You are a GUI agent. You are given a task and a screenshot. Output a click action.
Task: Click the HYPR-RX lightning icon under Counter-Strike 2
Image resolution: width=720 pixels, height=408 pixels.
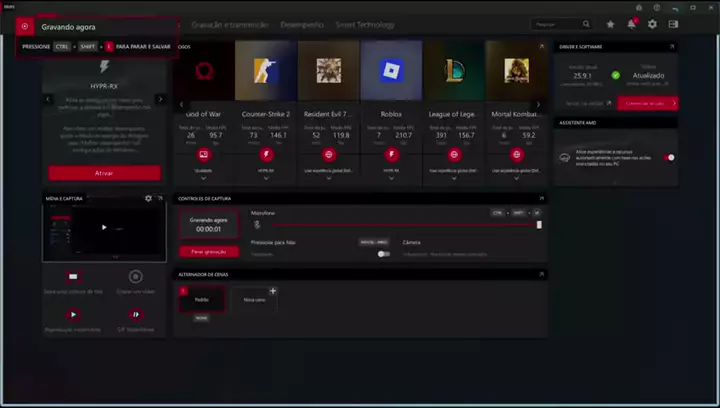point(266,155)
